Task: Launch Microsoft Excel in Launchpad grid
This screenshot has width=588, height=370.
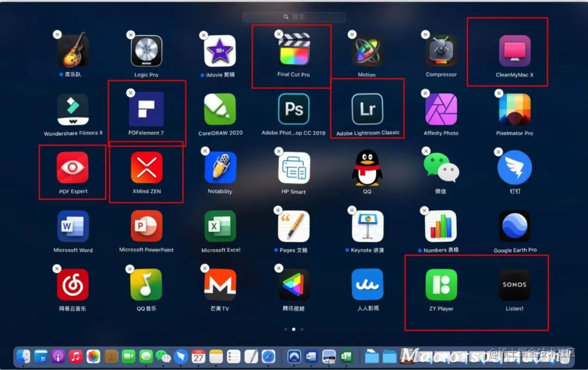Action: [220, 226]
